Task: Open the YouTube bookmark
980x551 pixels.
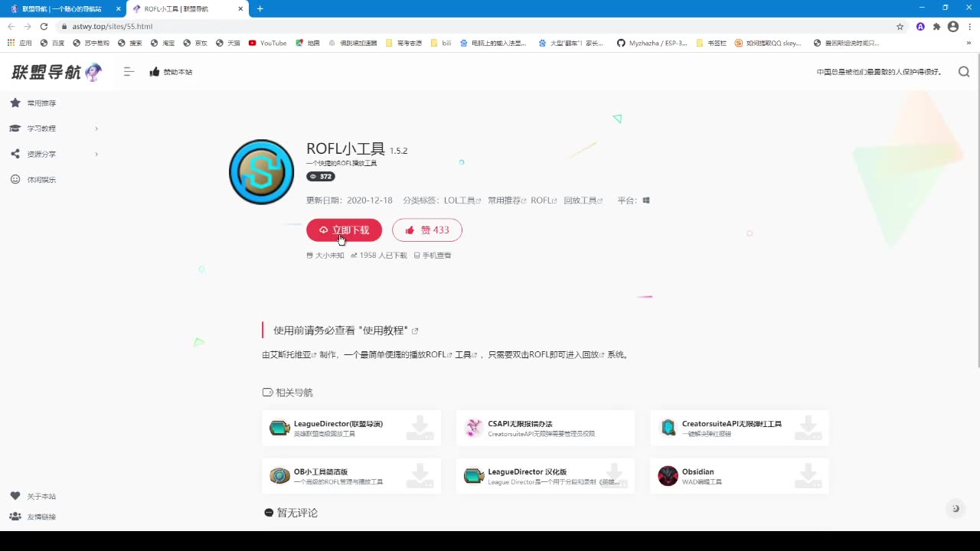Action: tap(267, 43)
